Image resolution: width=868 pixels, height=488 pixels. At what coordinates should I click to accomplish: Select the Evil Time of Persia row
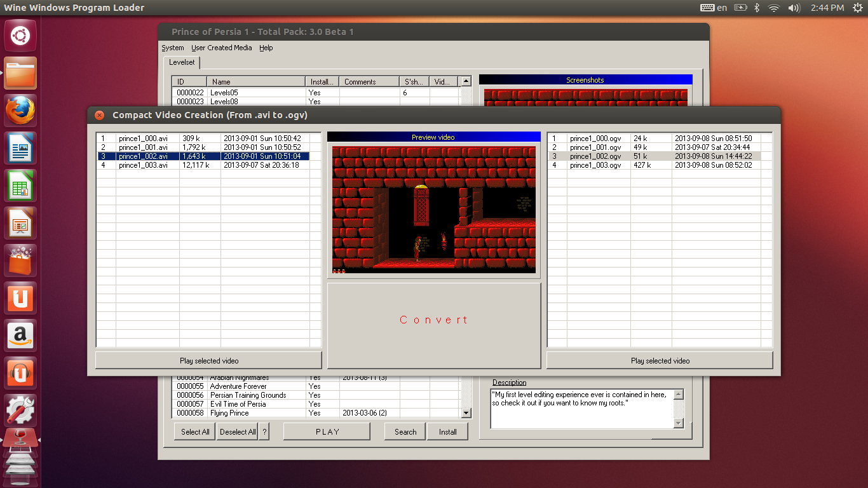tap(316, 404)
